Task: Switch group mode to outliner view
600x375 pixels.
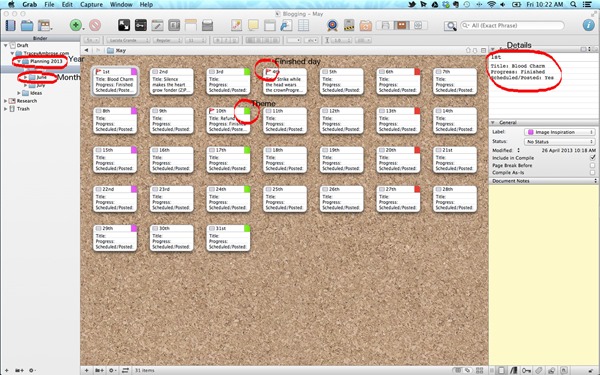Action: 418,25
